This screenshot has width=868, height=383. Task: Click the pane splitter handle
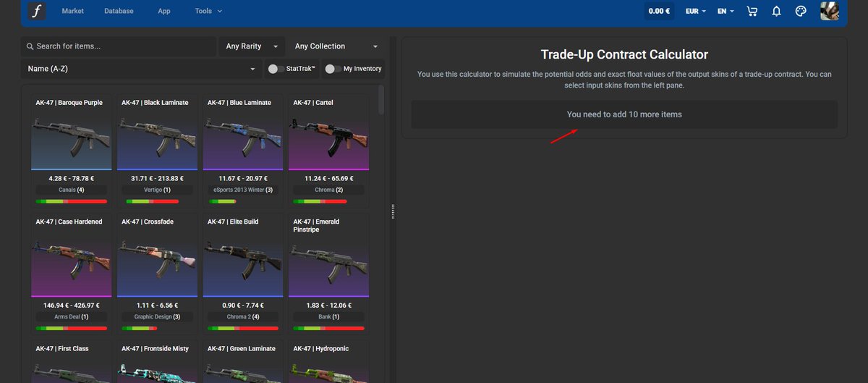click(393, 211)
